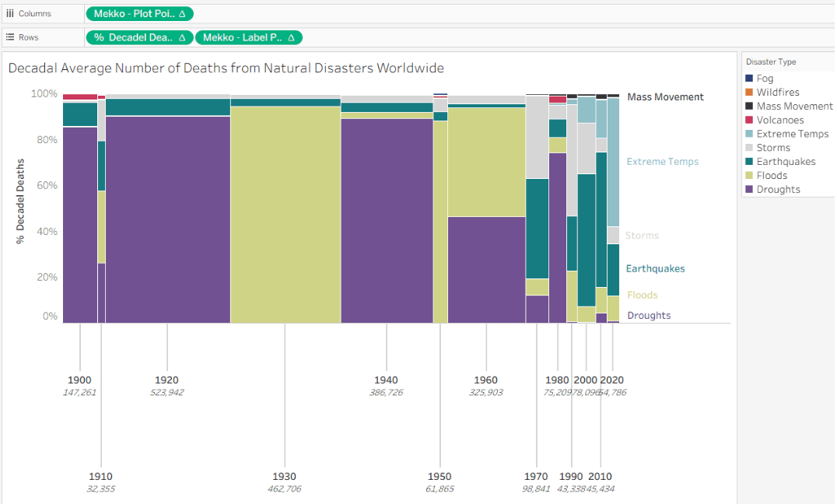This screenshot has height=504, width=837.
Task: Click delta icon on Mekko Label pill
Action: pyautogui.click(x=291, y=37)
